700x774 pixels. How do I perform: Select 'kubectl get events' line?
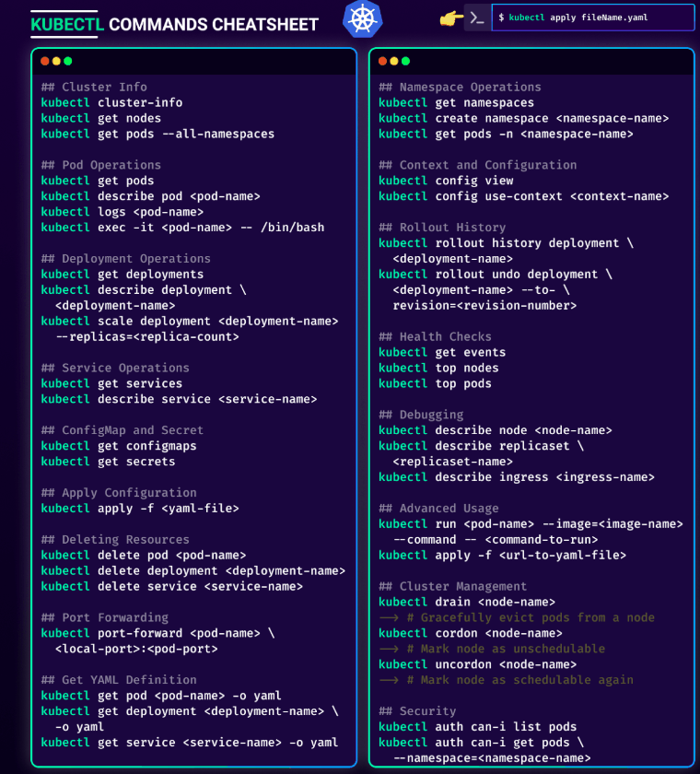[x=442, y=352]
